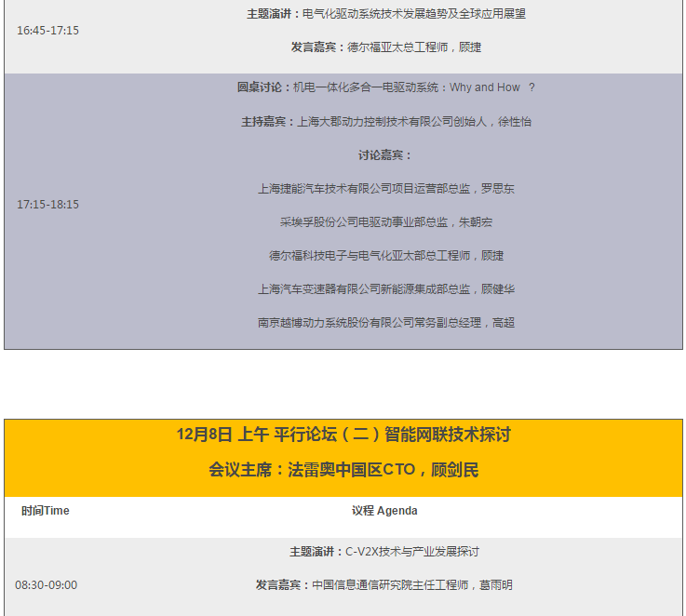Click the blank white gap between the two tables
This screenshot has width=686, height=616.
point(343,383)
